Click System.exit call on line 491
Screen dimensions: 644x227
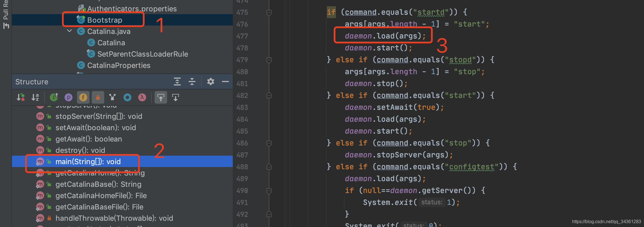point(411,202)
